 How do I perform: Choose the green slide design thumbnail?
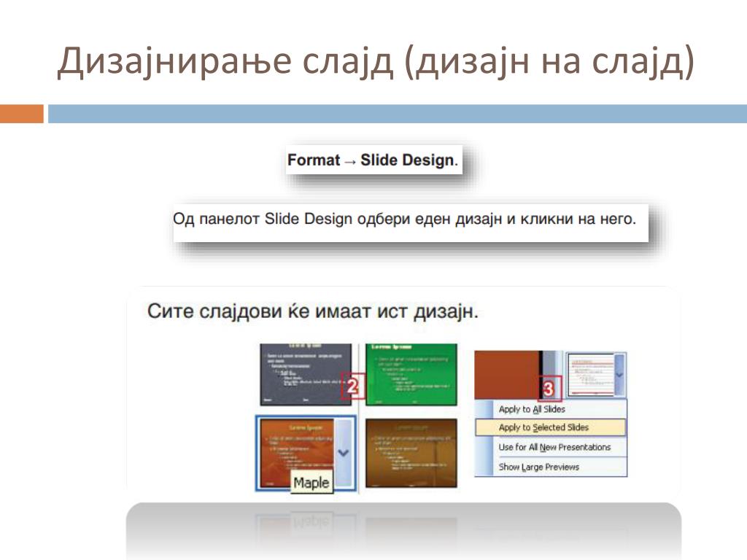click(411, 374)
